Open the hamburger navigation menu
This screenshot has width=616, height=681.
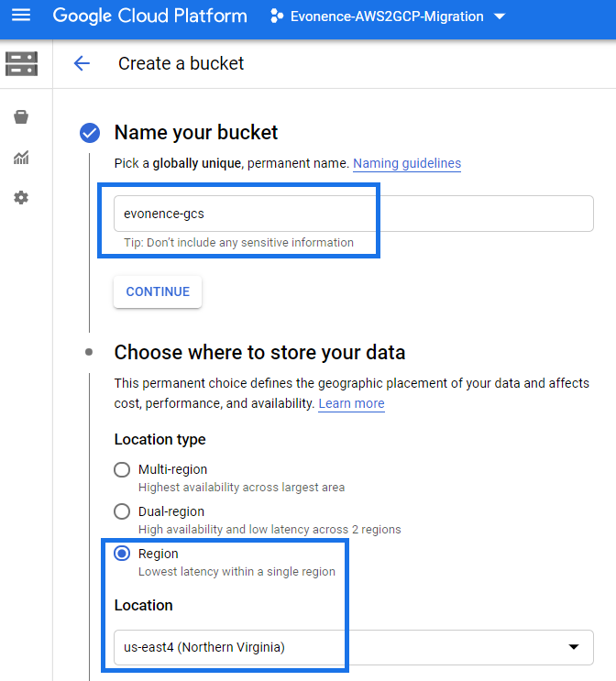pyautogui.click(x=21, y=16)
